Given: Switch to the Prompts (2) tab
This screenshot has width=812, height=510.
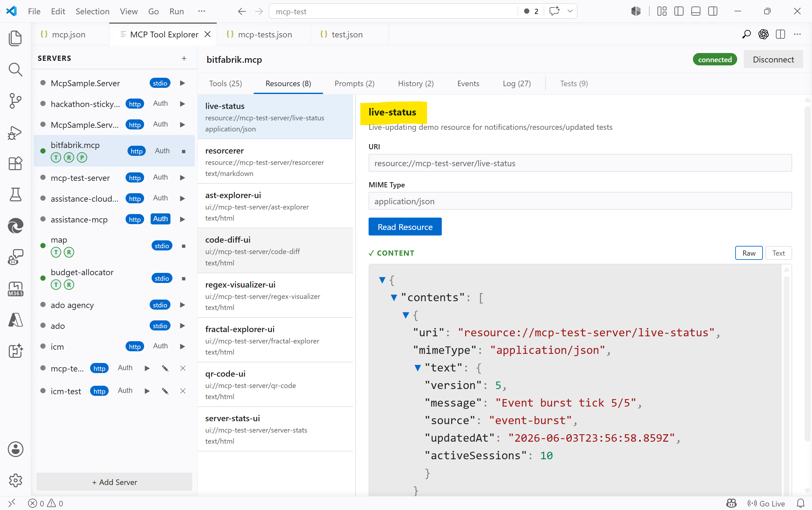Looking at the screenshot, I should [354, 84].
